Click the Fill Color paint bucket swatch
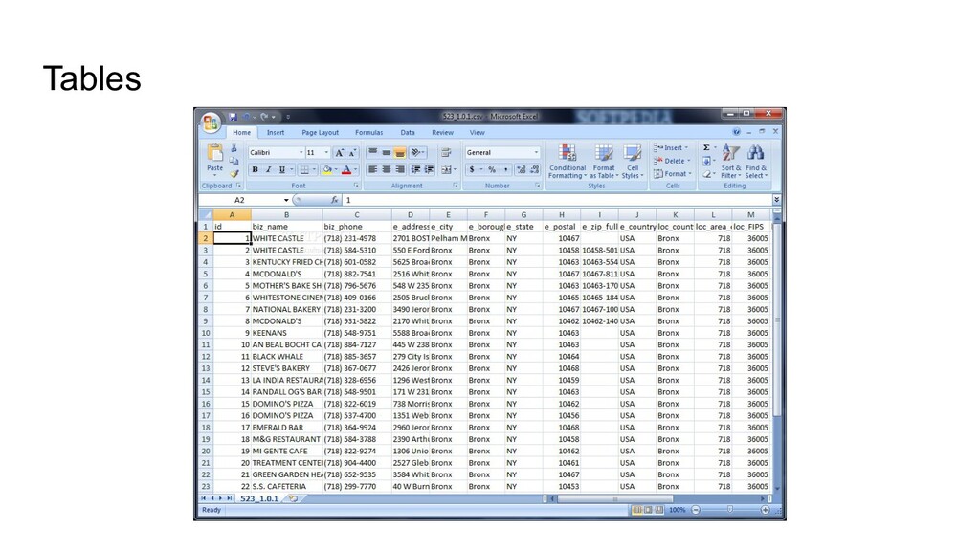 point(326,169)
